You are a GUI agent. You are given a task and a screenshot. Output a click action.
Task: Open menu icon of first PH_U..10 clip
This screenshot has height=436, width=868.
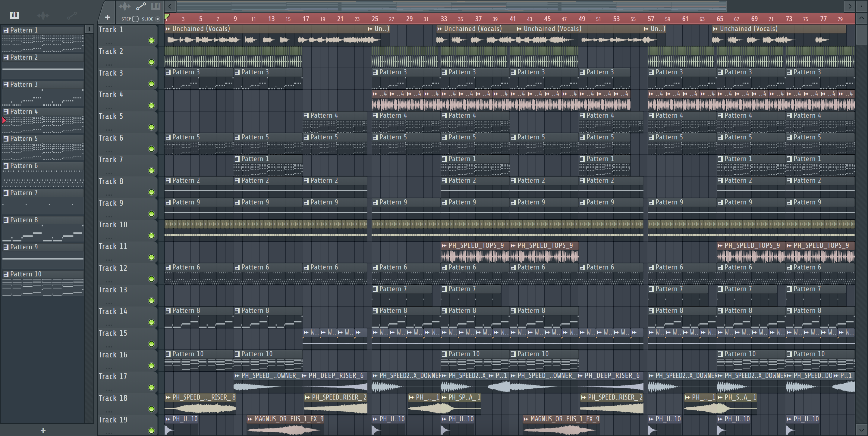(x=168, y=419)
